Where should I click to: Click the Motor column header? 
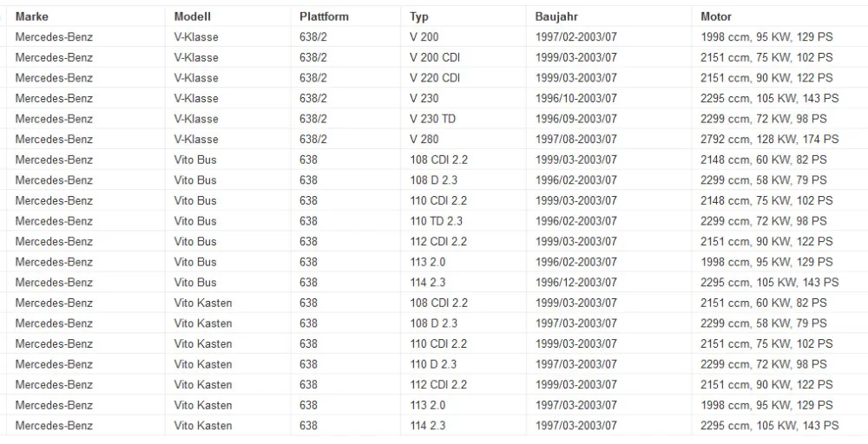(x=716, y=16)
